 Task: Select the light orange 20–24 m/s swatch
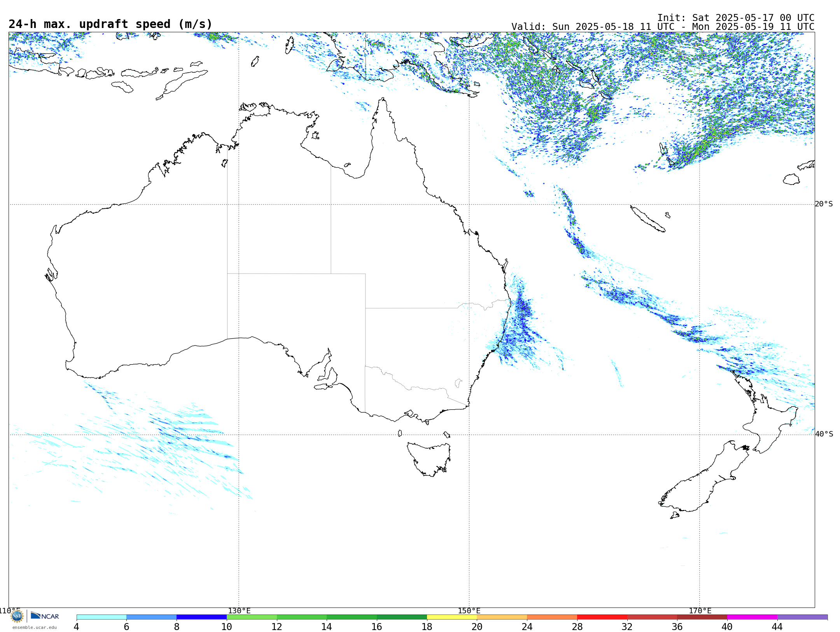(502, 617)
